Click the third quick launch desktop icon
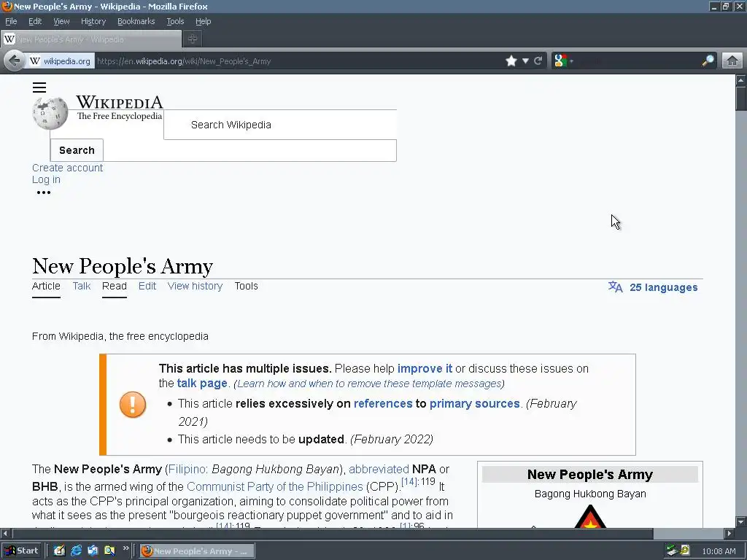 (93, 551)
